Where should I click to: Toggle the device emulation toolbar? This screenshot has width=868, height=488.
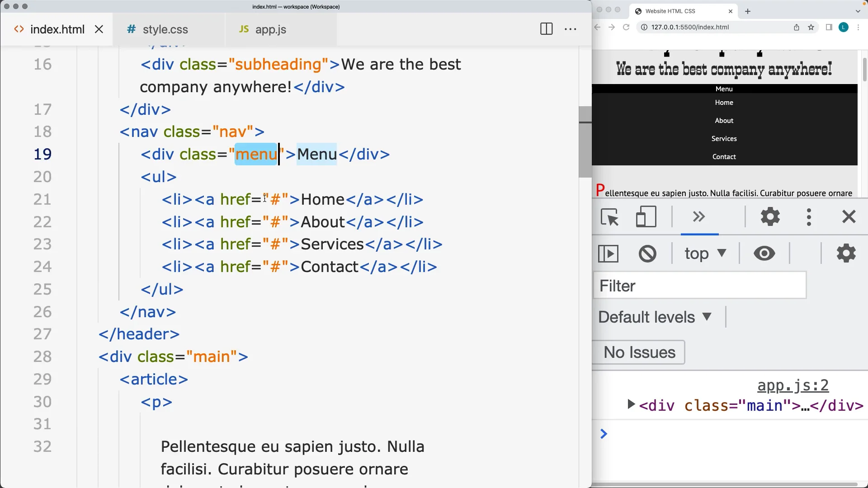point(645,217)
